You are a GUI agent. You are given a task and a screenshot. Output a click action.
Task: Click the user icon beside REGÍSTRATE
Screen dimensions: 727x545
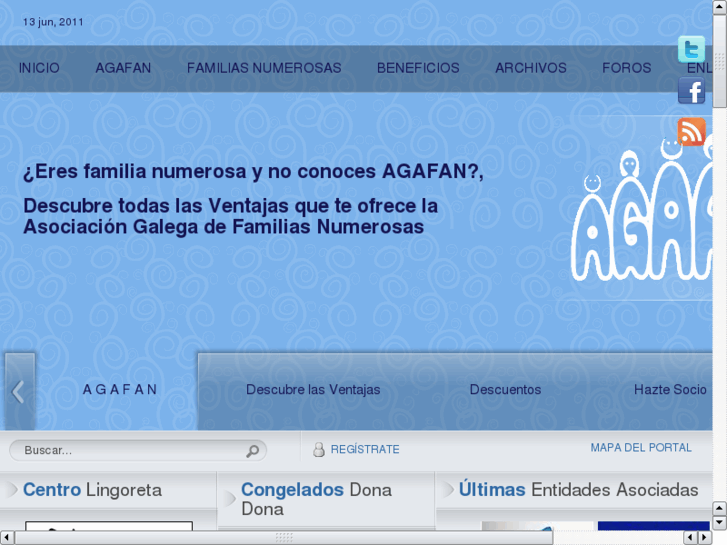(x=319, y=449)
